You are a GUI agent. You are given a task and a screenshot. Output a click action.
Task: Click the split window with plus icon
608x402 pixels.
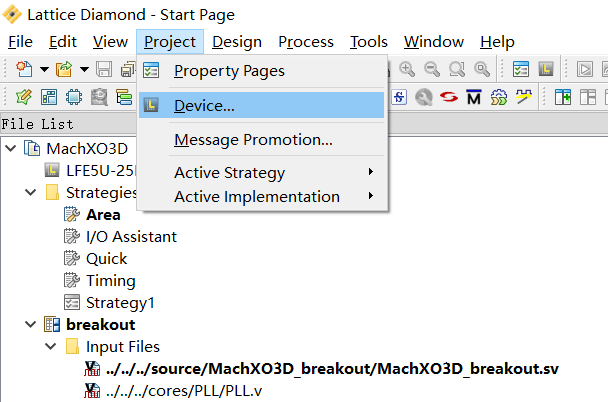point(563,97)
